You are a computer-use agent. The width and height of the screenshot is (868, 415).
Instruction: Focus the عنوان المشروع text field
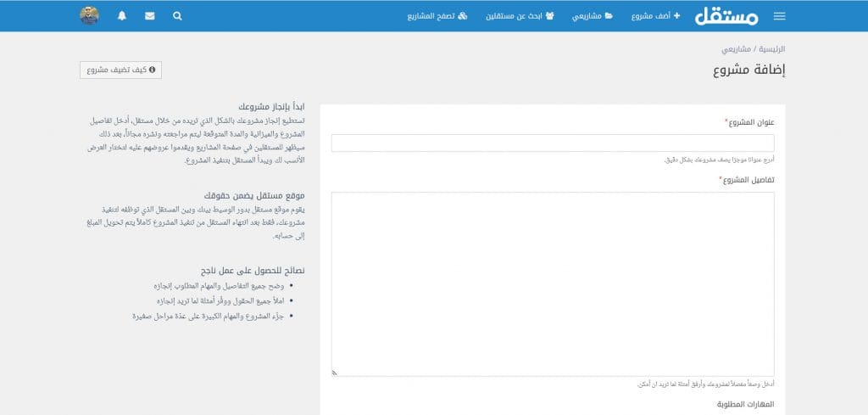coord(552,143)
